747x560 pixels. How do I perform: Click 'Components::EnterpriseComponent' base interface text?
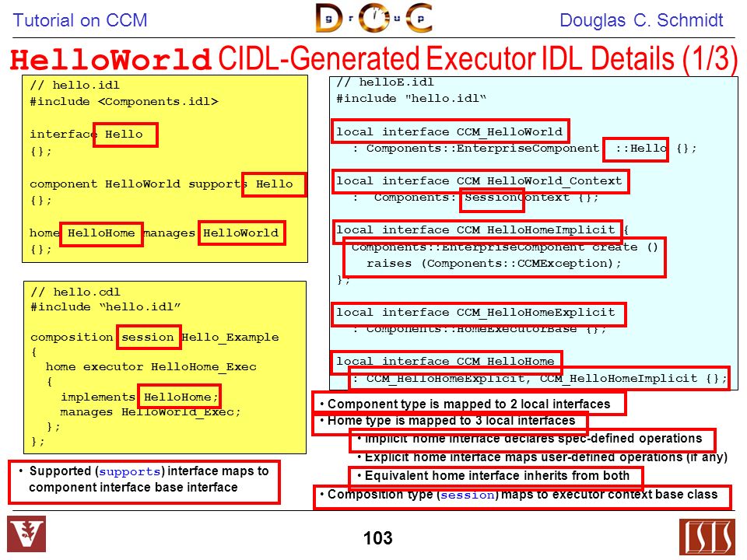[482, 149]
